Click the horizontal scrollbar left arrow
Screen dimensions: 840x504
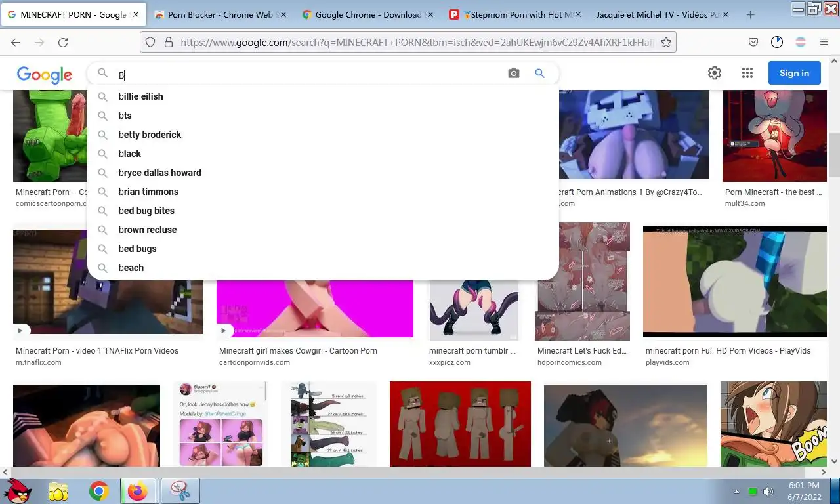[x=5, y=472]
